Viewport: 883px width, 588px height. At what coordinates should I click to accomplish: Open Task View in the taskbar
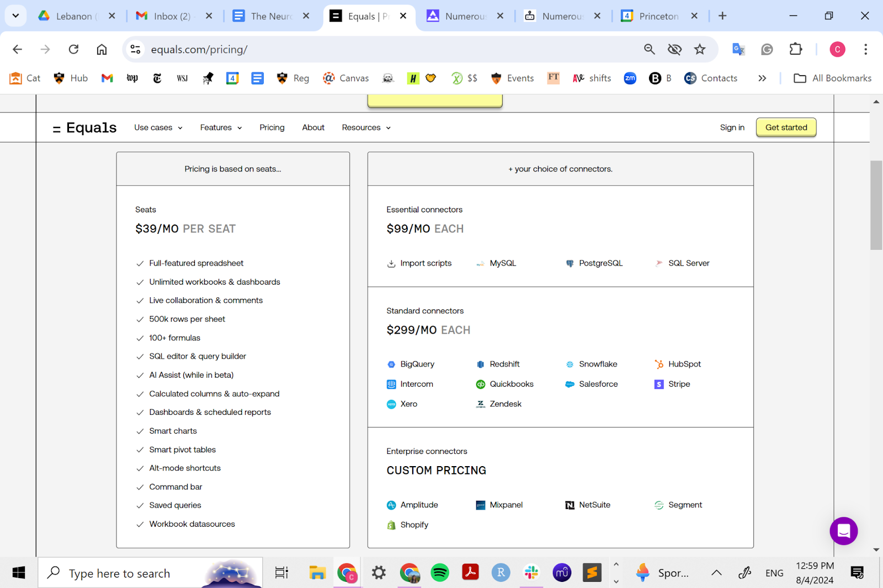[281, 573]
